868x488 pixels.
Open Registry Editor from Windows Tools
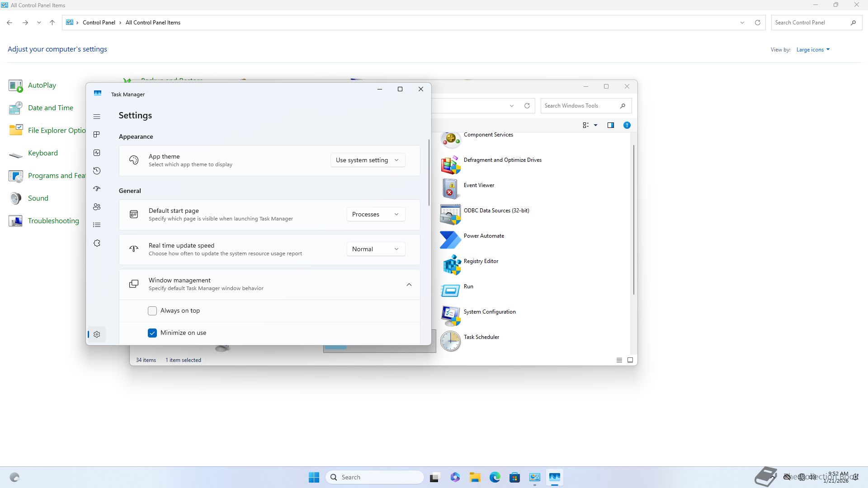[x=481, y=261]
